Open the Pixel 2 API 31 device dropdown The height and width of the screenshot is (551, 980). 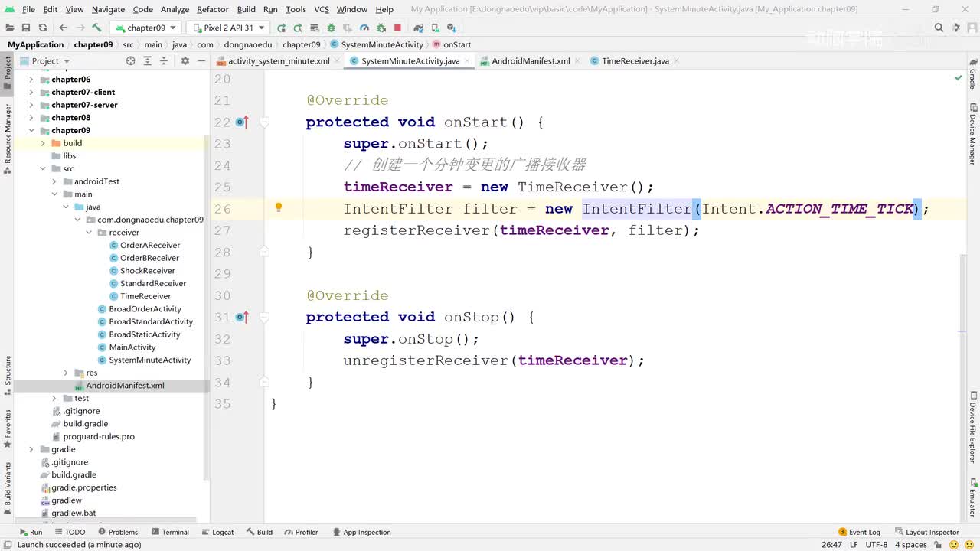click(227, 28)
